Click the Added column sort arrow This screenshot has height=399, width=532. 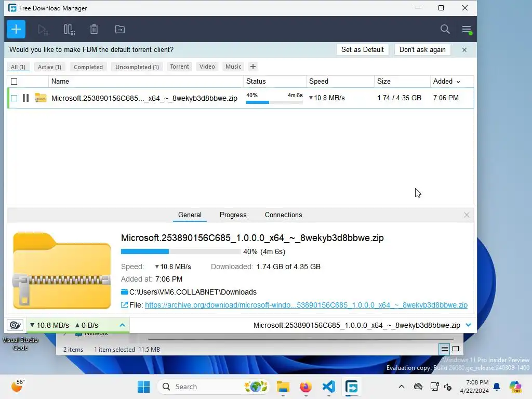pyautogui.click(x=458, y=82)
